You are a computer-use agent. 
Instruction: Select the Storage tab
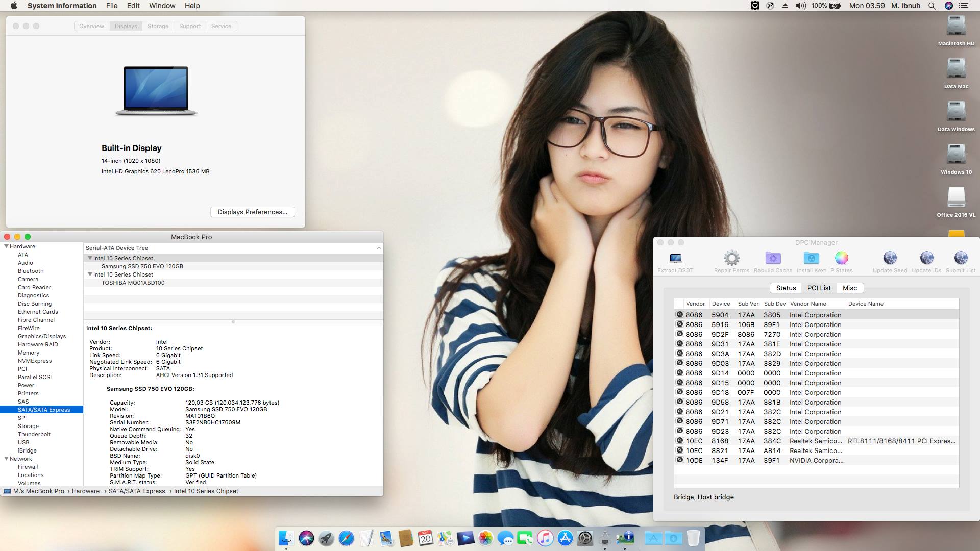pyautogui.click(x=158, y=26)
